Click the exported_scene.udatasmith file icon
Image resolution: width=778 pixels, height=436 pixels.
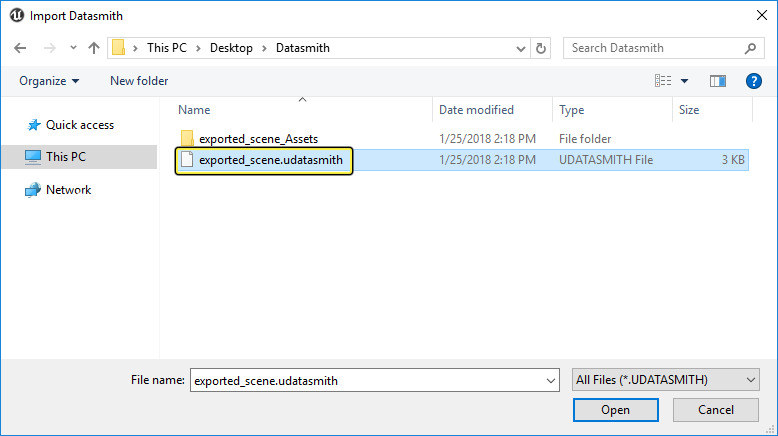[x=187, y=159]
